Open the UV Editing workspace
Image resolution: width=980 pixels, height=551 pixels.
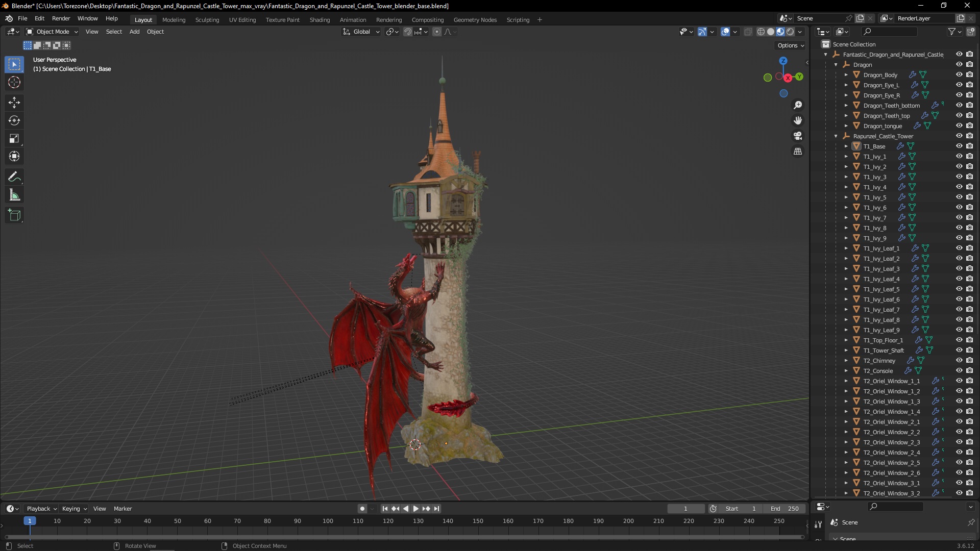(242, 20)
